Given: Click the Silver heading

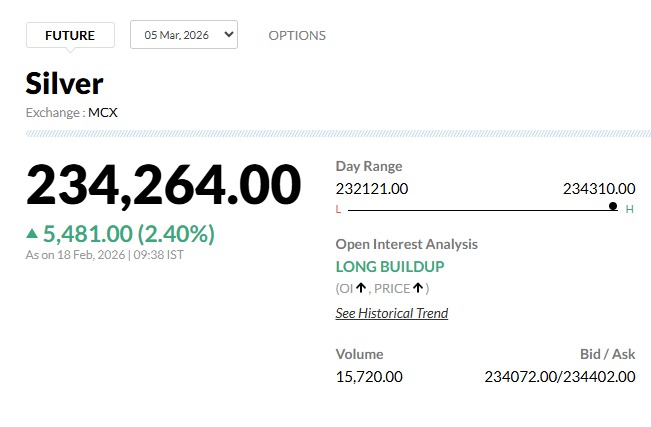Looking at the screenshot, I should point(64,83).
